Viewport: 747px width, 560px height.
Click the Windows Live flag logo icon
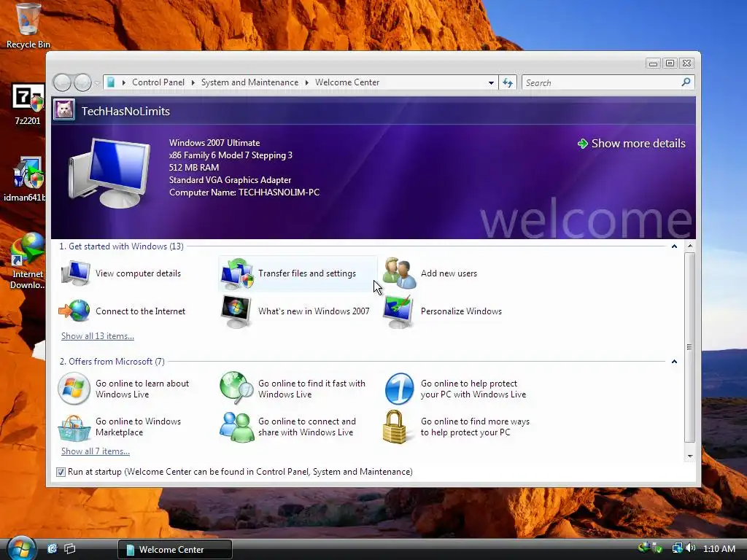[x=74, y=389]
